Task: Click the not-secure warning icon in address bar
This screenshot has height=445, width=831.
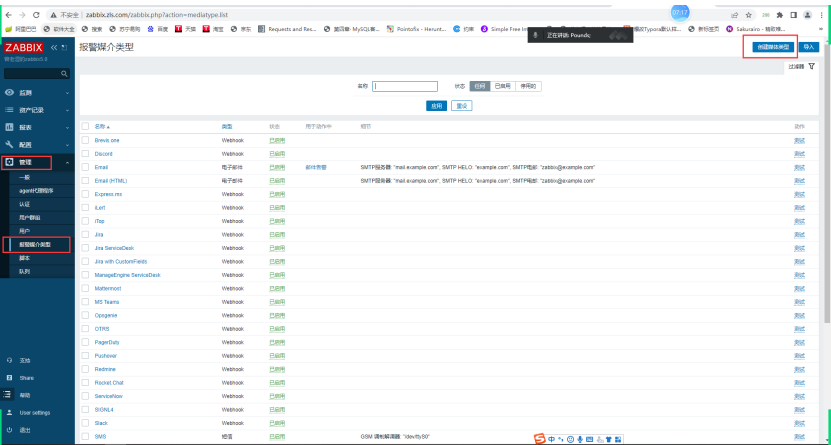Action: click(54, 15)
